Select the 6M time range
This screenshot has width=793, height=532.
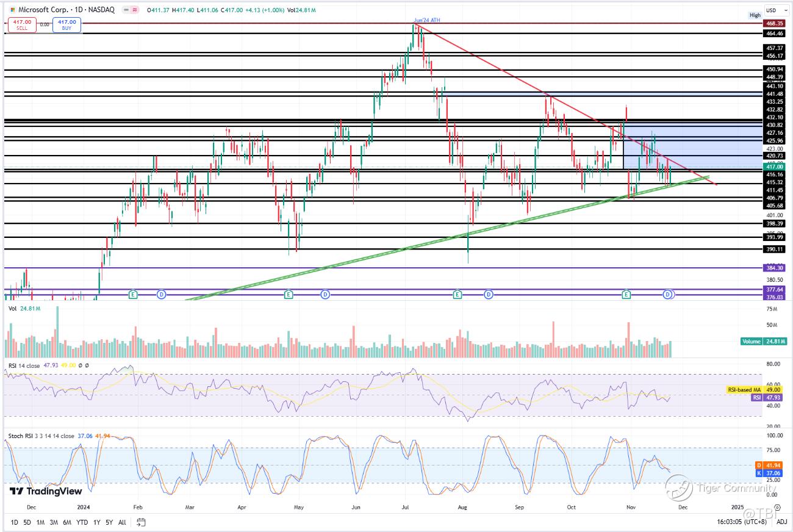click(x=67, y=522)
